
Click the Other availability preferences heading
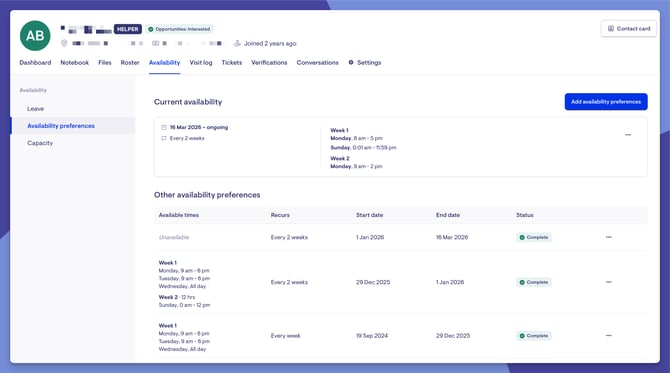click(x=207, y=195)
